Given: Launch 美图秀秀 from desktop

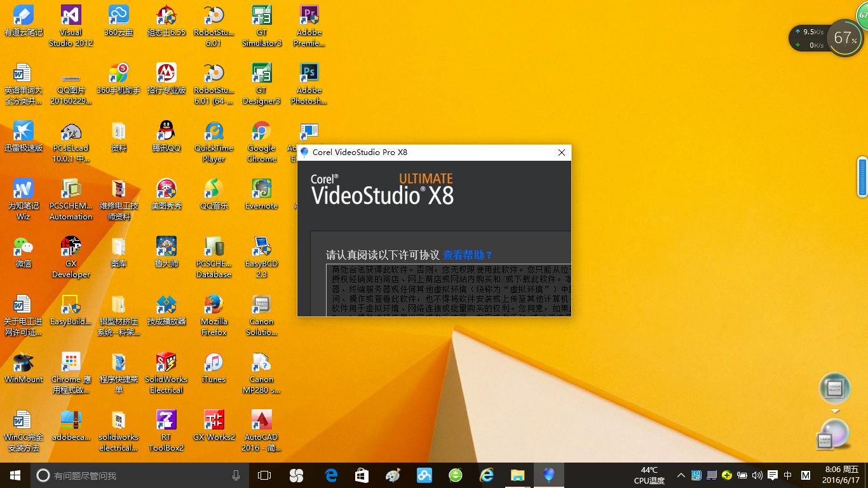Looking at the screenshot, I should click(x=166, y=194).
